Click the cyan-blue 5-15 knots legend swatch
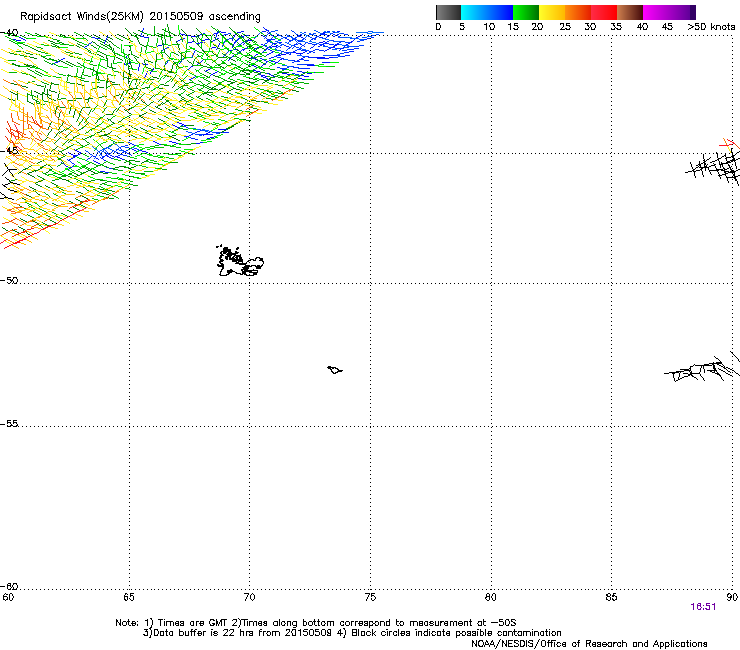Viewport: 740px width, 650px height. [487, 12]
